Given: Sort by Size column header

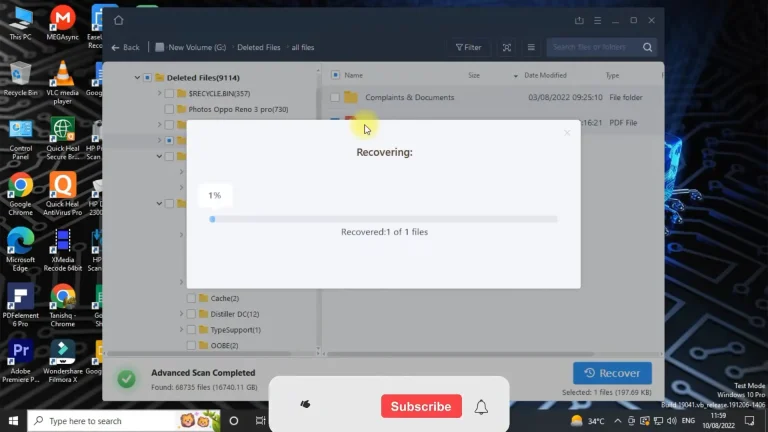Looking at the screenshot, I should (474, 75).
